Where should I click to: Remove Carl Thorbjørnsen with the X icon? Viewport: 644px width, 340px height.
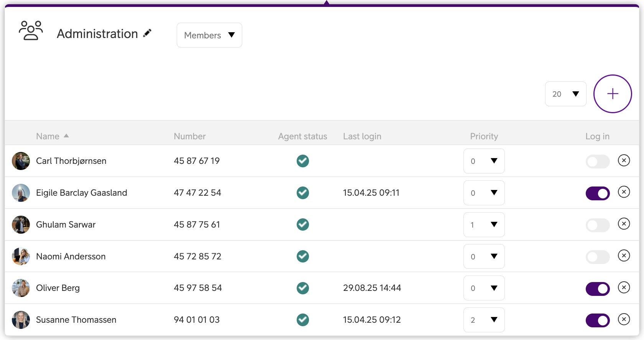tap(624, 160)
